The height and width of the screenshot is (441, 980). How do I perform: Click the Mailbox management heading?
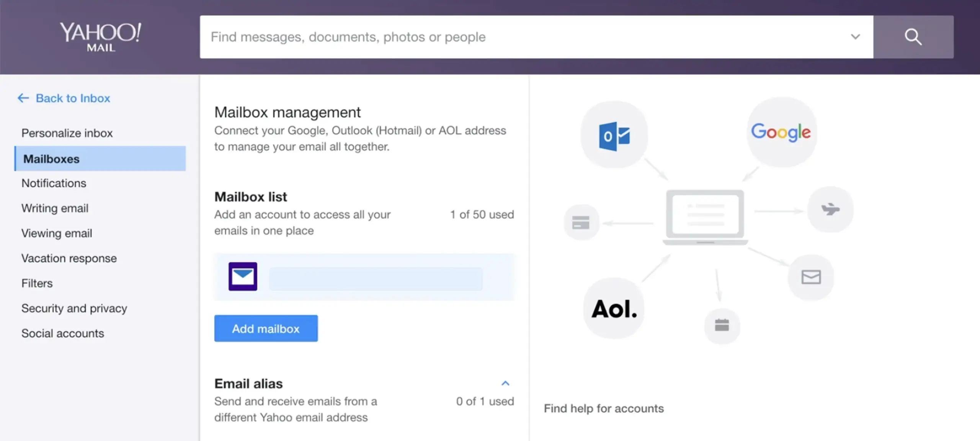click(x=287, y=112)
